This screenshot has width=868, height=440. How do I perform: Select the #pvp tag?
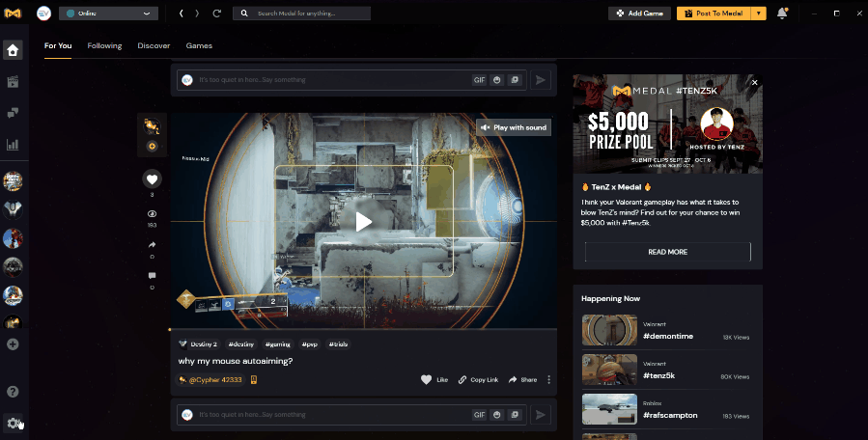[x=309, y=344]
